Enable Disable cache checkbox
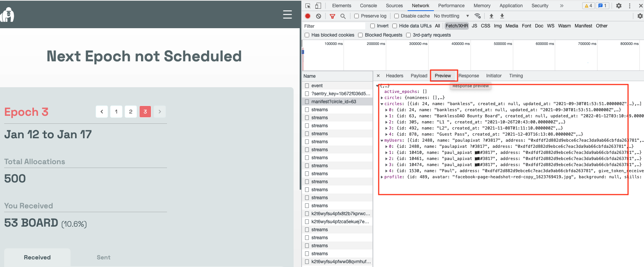 (397, 16)
